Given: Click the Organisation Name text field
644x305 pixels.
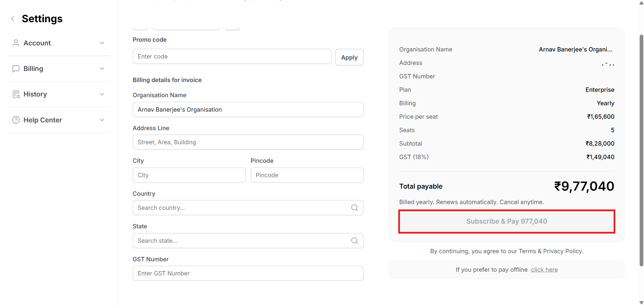Looking at the screenshot, I should tap(248, 110).
